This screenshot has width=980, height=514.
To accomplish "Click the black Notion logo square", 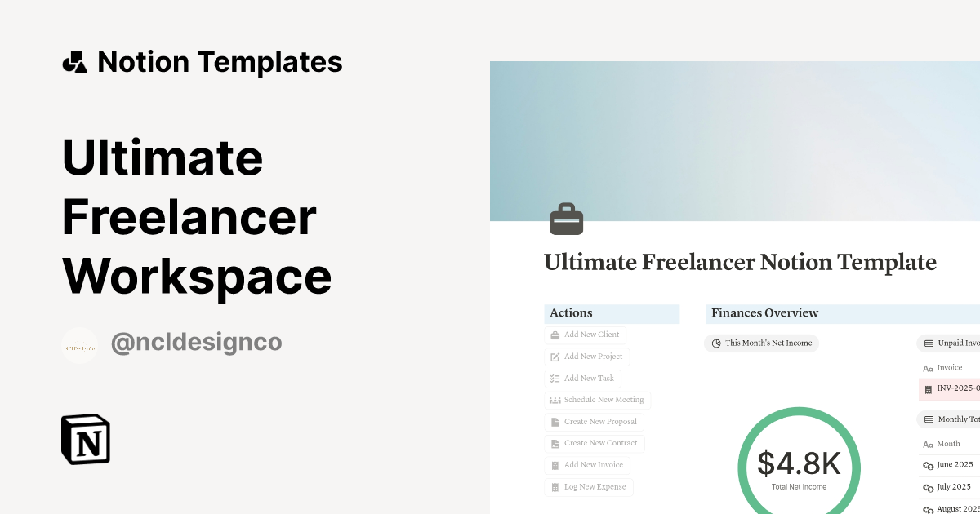I will point(85,439).
